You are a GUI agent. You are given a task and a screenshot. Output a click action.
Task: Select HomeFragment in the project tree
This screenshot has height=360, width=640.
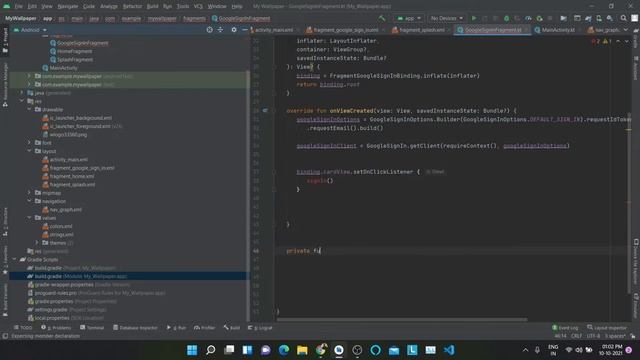71,51
